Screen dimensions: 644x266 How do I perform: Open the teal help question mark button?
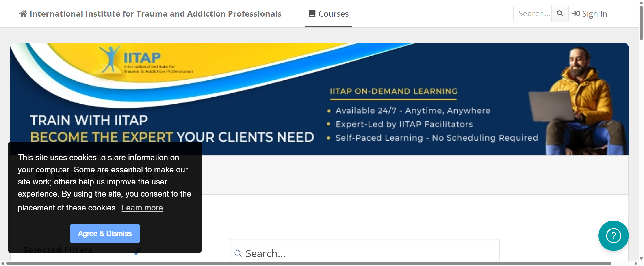pyautogui.click(x=613, y=236)
